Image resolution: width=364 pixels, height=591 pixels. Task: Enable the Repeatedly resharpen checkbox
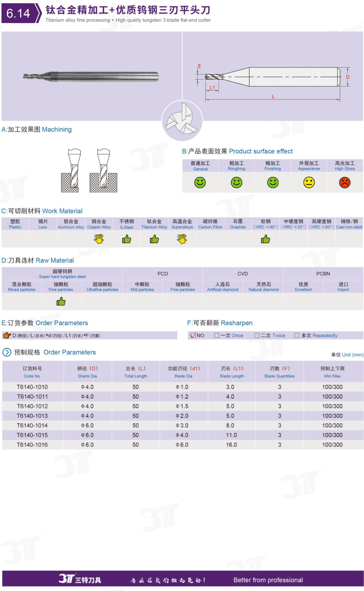tap(297, 335)
